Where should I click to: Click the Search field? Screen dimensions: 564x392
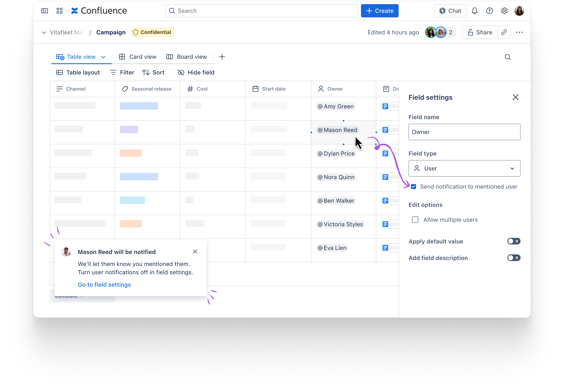click(x=261, y=11)
